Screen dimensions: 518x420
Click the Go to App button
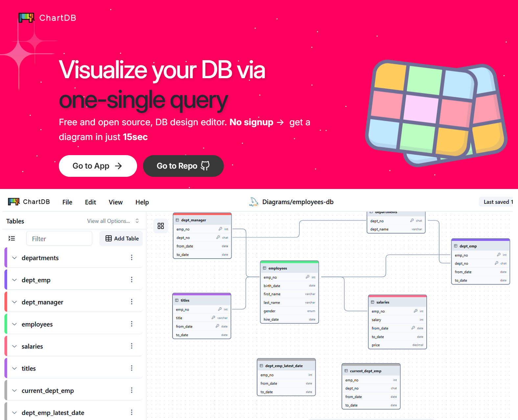tap(98, 166)
